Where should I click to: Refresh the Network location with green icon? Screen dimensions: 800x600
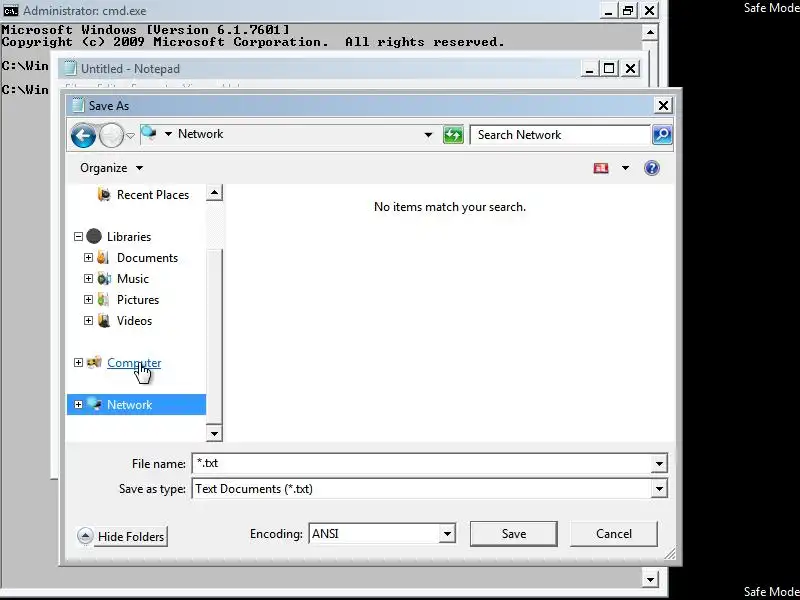tap(453, 135)
